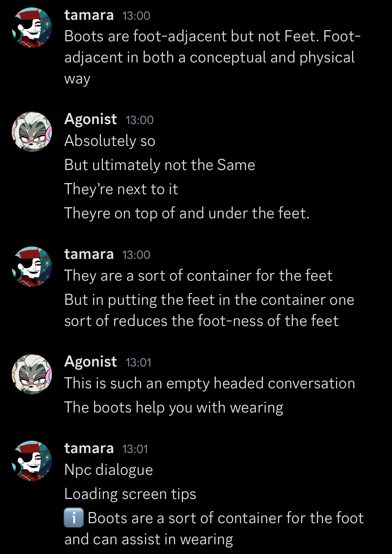Select the tamara username above "They are a sort"

pos(89,254)
